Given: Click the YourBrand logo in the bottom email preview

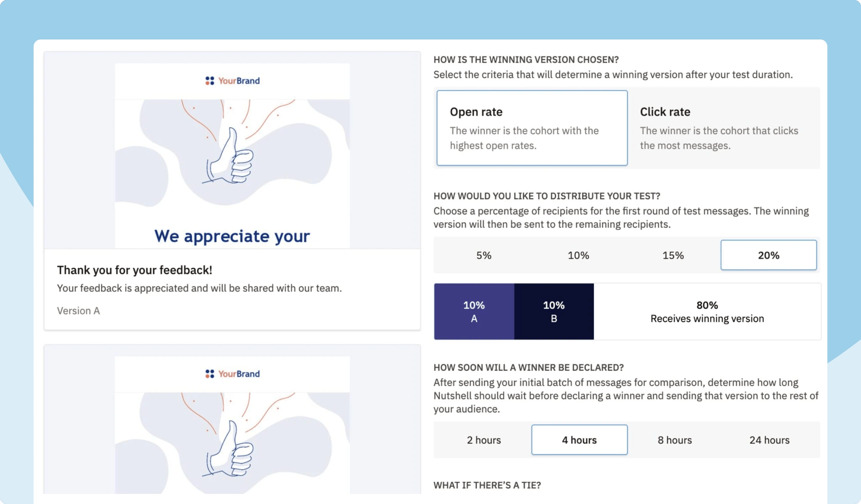Looking at the screenshot, I should [x=232, y=373].
